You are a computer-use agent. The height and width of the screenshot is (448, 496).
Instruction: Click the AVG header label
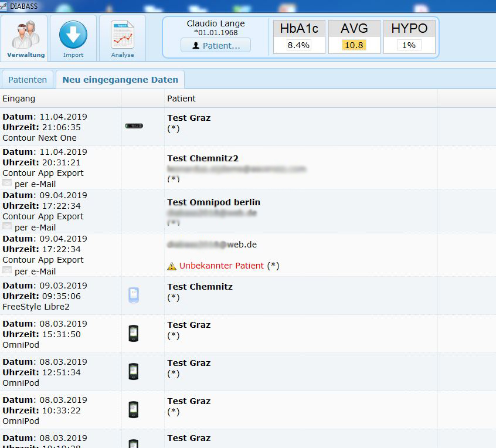point(354,29)
